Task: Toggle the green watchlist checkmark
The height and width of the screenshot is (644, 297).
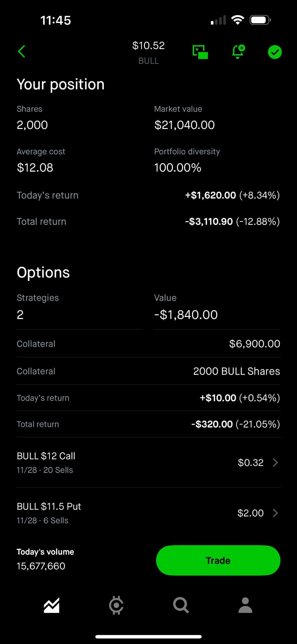Action: (x=275, y=52)
